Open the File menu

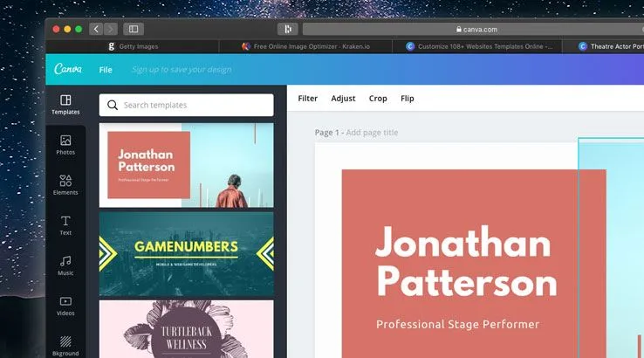tap(106, 69)
